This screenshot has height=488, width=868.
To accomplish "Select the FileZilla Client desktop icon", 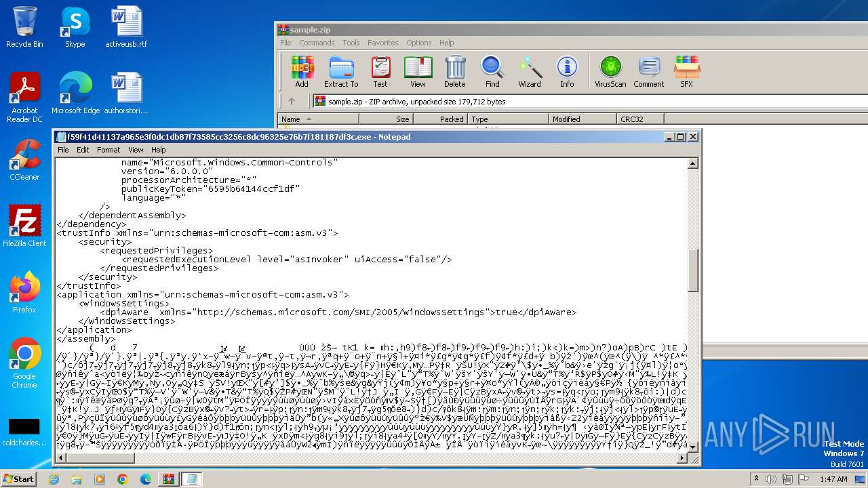I will 24,226.
